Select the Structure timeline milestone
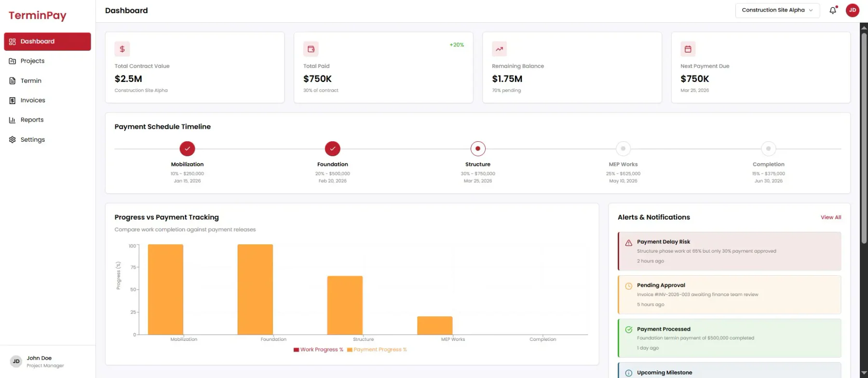The height and width of the screenshot is (378, 868). click(478, 148)
